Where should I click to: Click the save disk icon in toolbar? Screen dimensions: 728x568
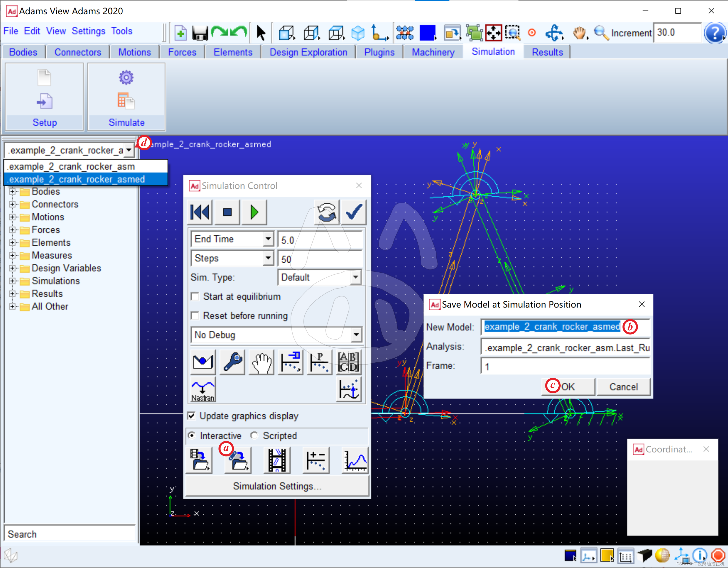(x=200, y=33)
